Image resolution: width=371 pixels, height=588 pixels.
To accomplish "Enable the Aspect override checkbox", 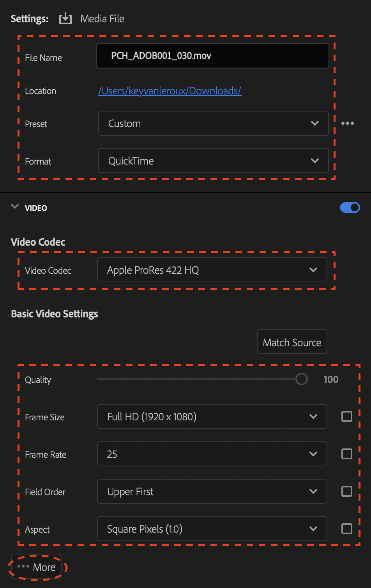I will (x=346, y=529).
